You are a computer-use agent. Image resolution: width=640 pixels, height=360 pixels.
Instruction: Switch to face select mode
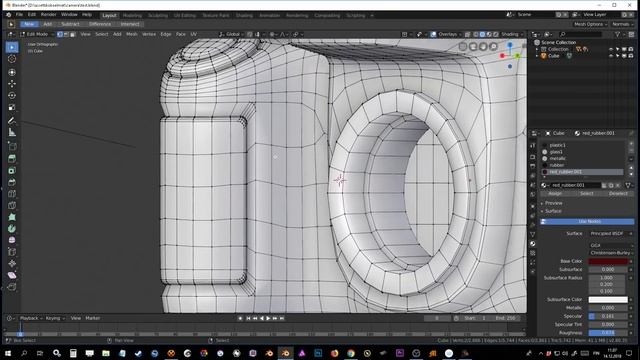point(73,34)
